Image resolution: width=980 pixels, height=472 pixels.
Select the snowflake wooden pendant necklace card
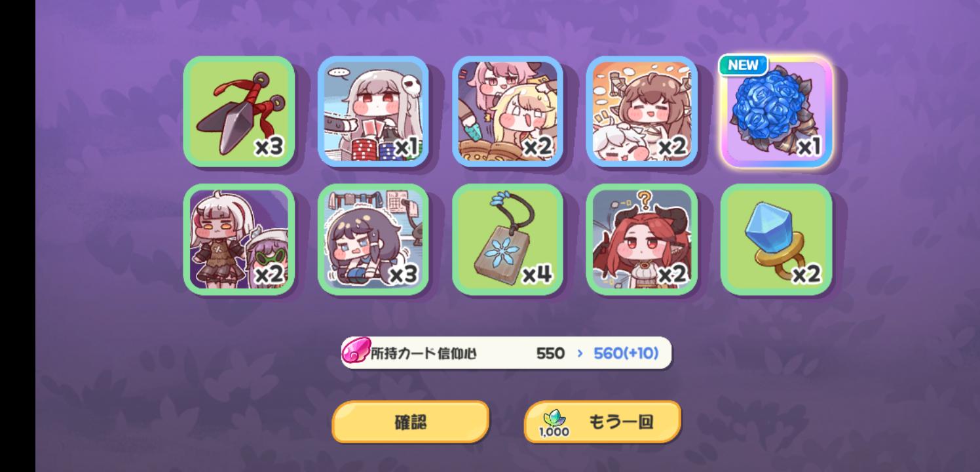(x=508, y=239)
